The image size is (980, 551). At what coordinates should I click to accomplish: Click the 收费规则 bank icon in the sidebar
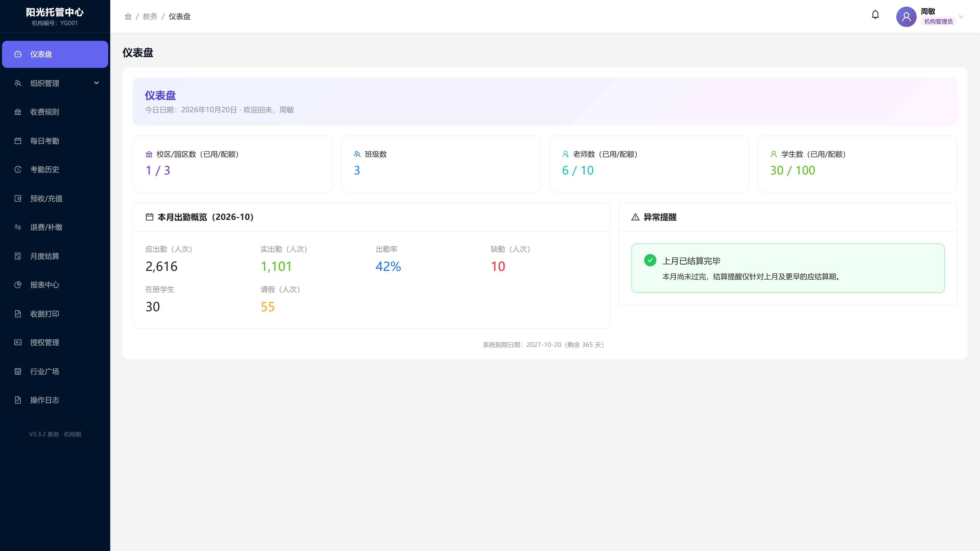18,112
